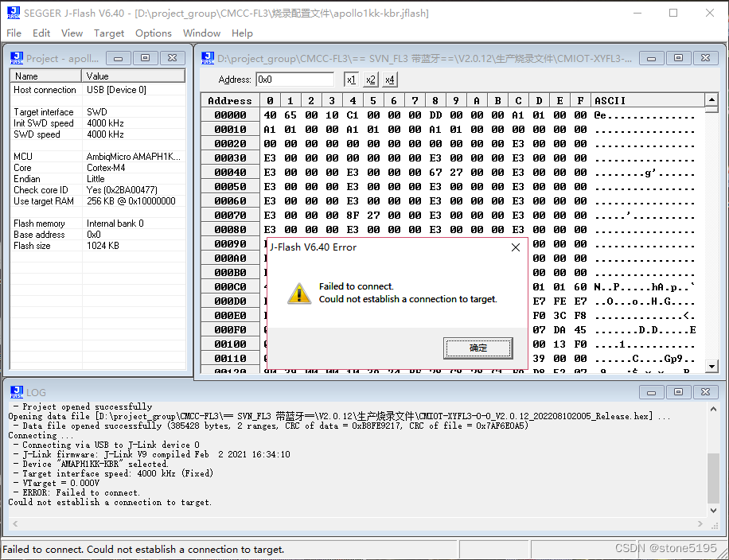Click the warning icon in error dialog
This screenshot has height=560, width=729.
(x=299, y=294)
